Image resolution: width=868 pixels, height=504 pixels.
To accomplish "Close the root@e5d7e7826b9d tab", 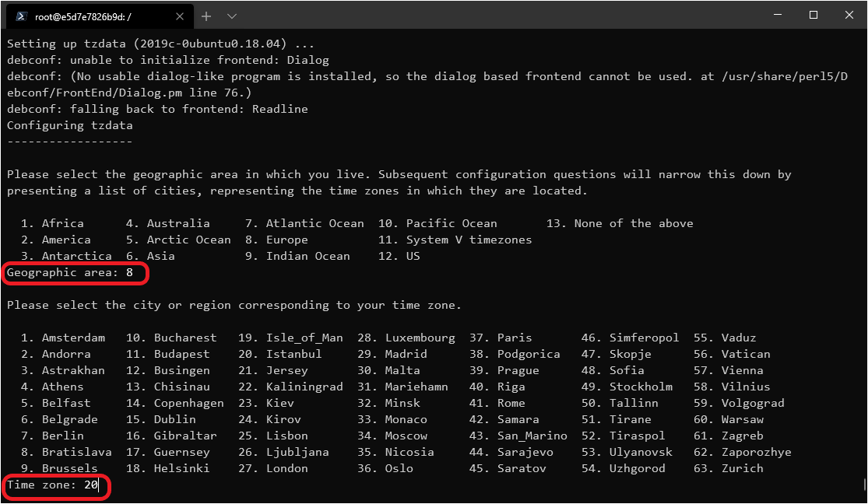I will tap(178, 16).
